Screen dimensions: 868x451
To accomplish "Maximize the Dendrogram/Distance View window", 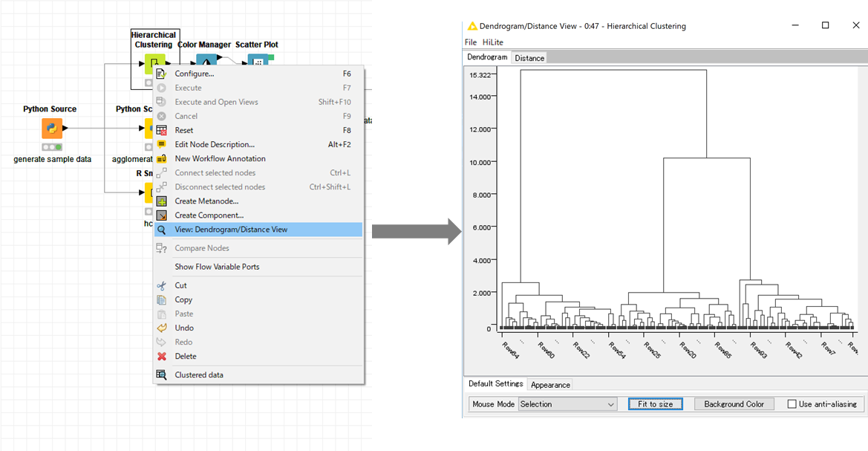I will (x=826, y=25).
